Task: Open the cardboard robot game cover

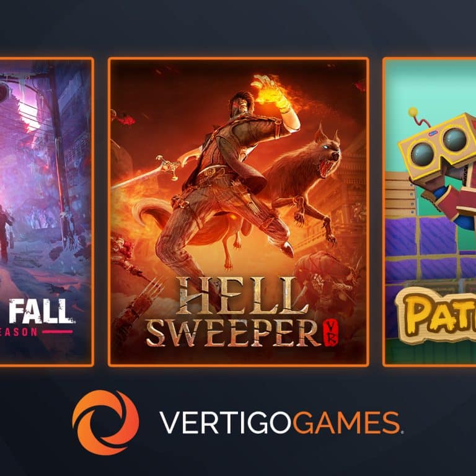Action: click(x=430, y=212)
